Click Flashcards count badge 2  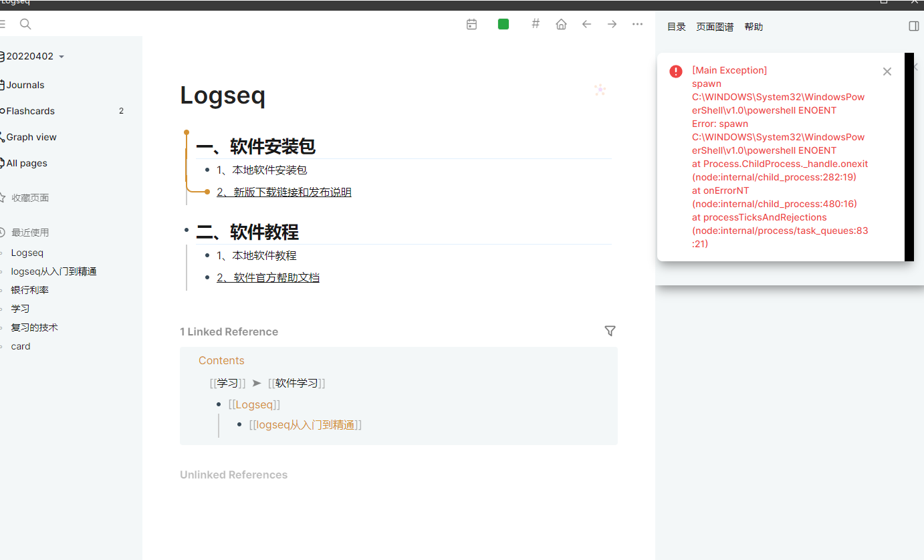click(121, 111)
